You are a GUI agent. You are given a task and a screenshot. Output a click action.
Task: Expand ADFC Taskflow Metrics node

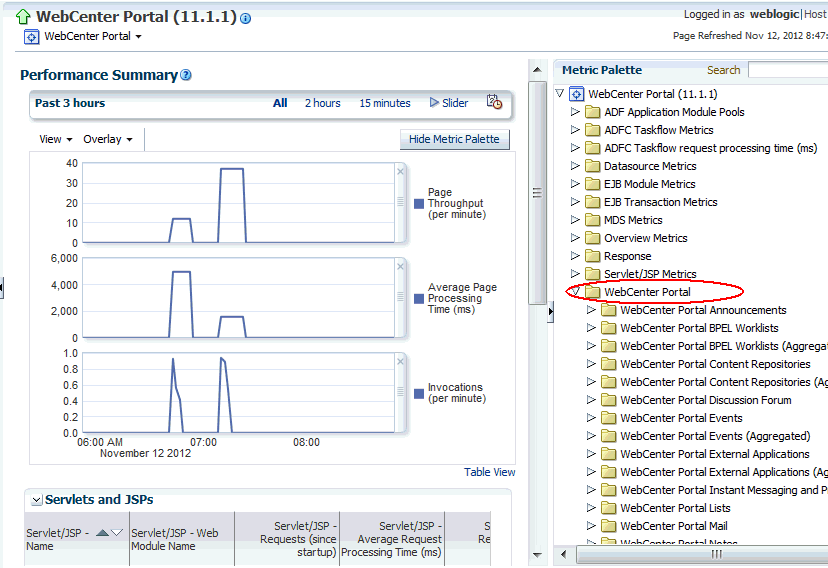click(x=575, y=129)
